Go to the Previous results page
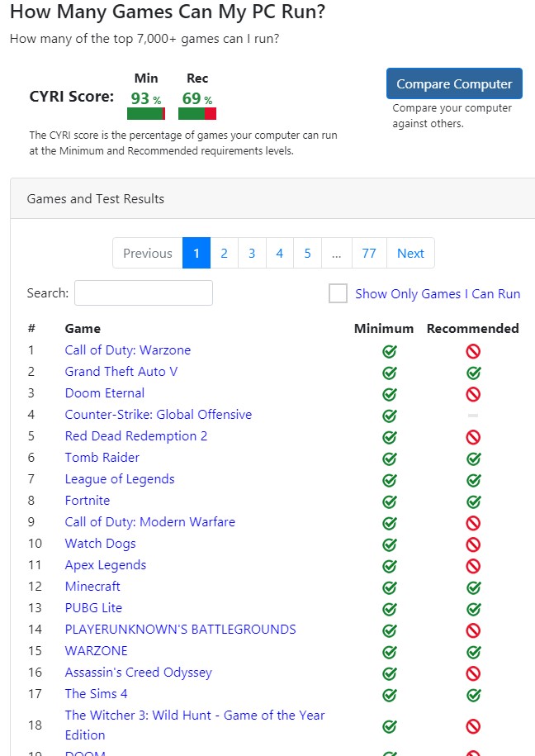Image resolution: width=535 pixels, height=756 pixels. point(148,253)
